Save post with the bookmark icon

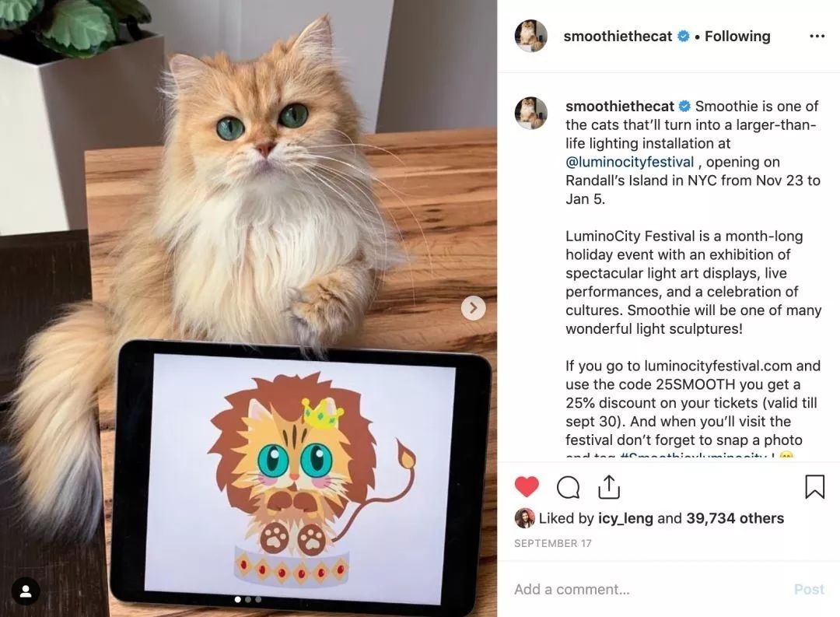click(814, 487)
